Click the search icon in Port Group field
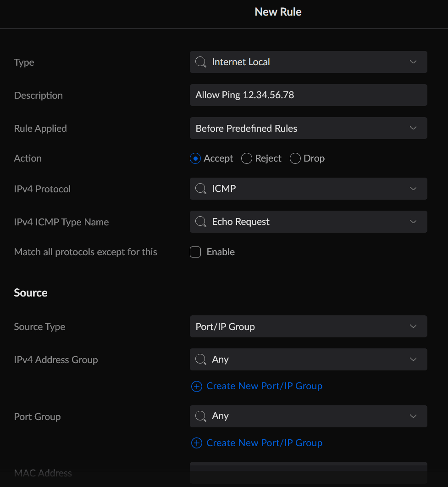This screenshot has height=487, width=448. tap(200, 416)
